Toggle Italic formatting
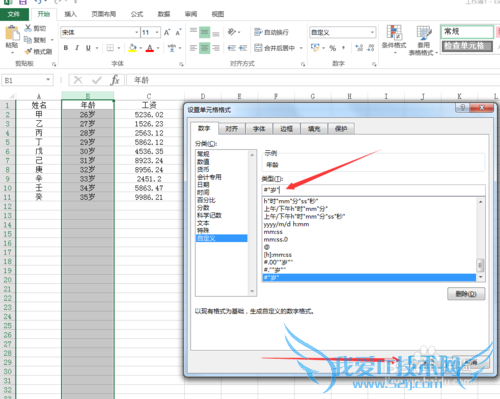The width and height of the screenshot is (500, 399). click(77, 48)
